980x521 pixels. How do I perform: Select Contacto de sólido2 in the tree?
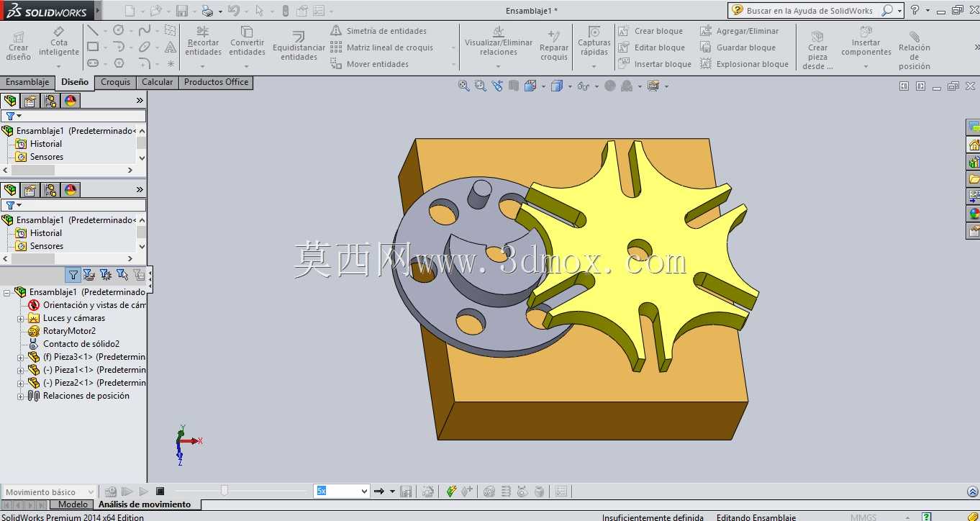click(81, 344)
